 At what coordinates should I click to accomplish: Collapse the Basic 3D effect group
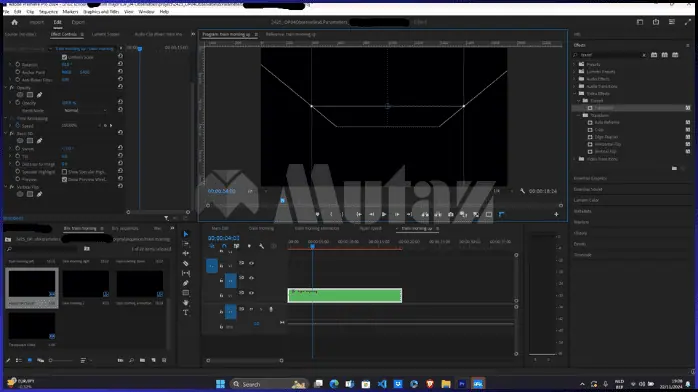pos(6,133)
